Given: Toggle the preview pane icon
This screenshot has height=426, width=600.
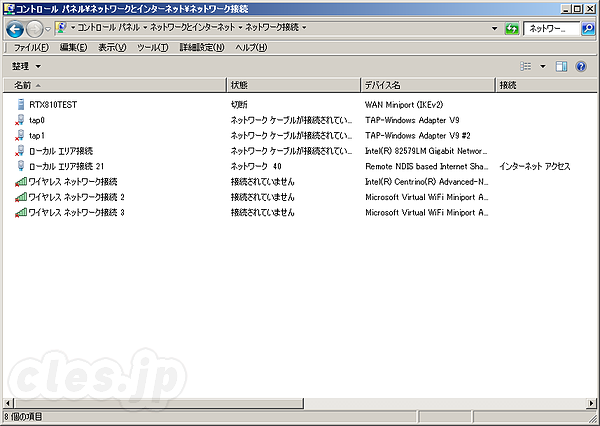Looking at the screenshot, I should coord(561,66).
